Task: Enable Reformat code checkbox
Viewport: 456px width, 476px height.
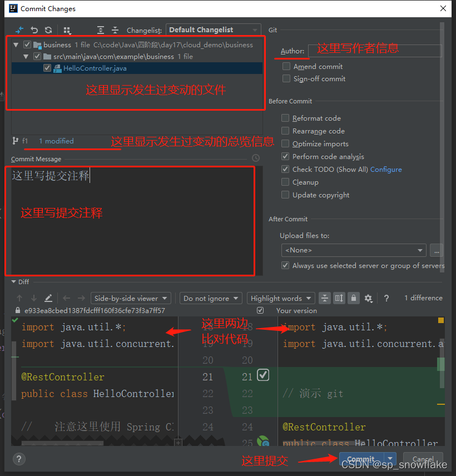Action: (x=285, y=118)
